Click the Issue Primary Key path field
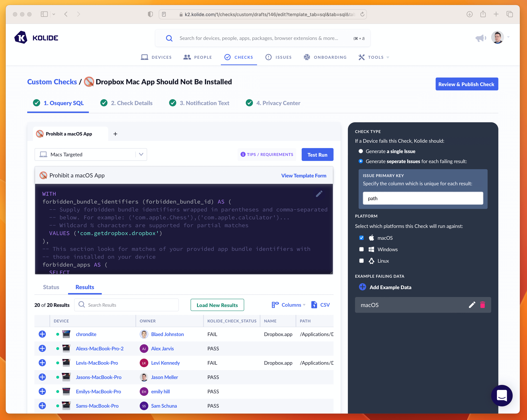This screenshot has height=420, width=527. (423, 198)
